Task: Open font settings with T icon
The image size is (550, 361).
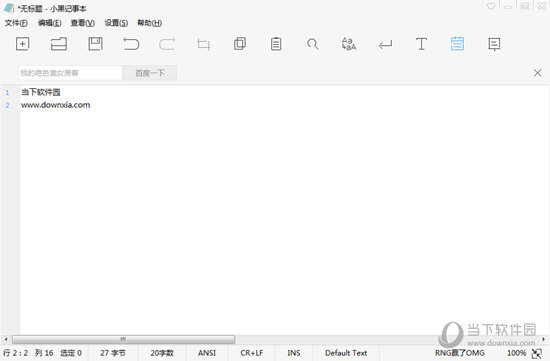Action: pyautogui.click(x=421, y=44)
